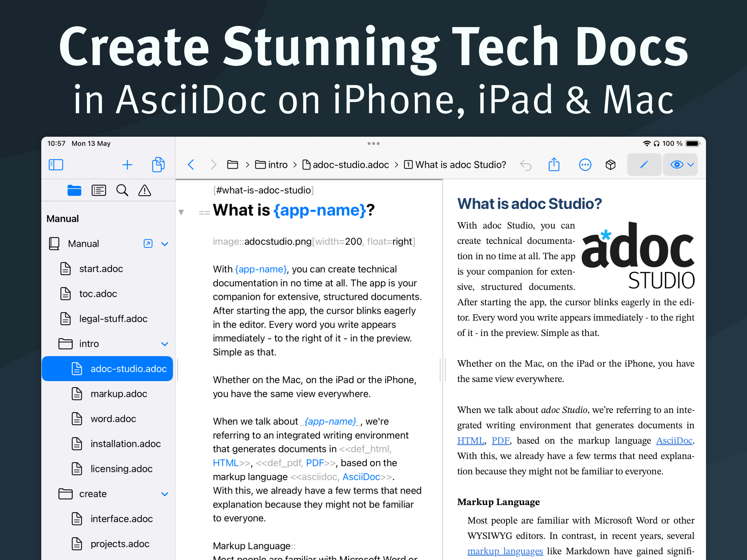Viewport: 747px width, 560px height.
Task: Click the undo arrow icon
Action: tap(526, 165)
